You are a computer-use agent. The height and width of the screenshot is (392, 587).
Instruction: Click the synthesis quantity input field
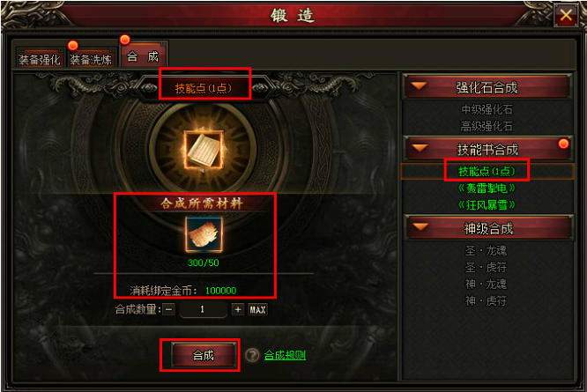coord(204,309)
